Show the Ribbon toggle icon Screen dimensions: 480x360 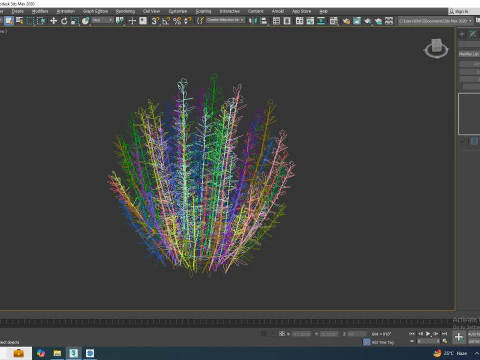(299, 21)
